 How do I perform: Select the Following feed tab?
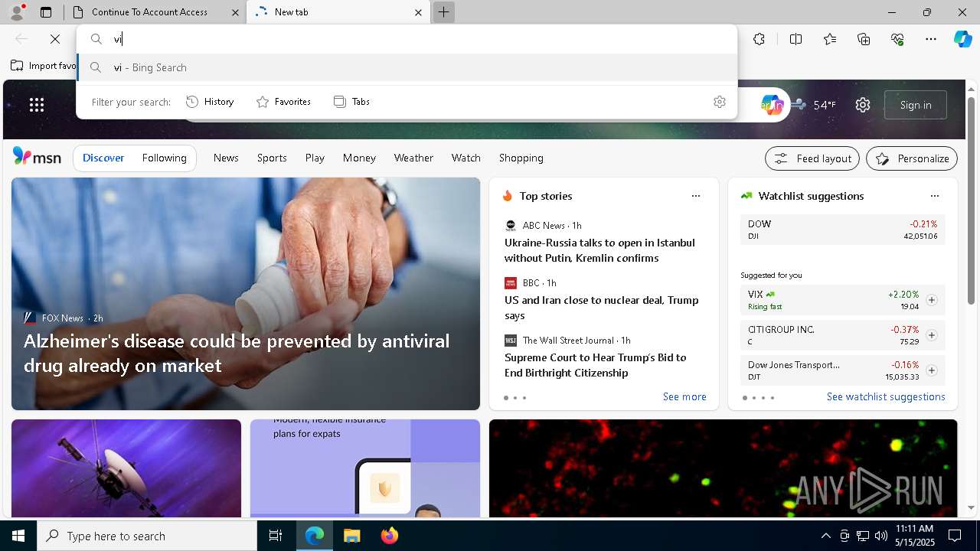click(x=164, y=158)
